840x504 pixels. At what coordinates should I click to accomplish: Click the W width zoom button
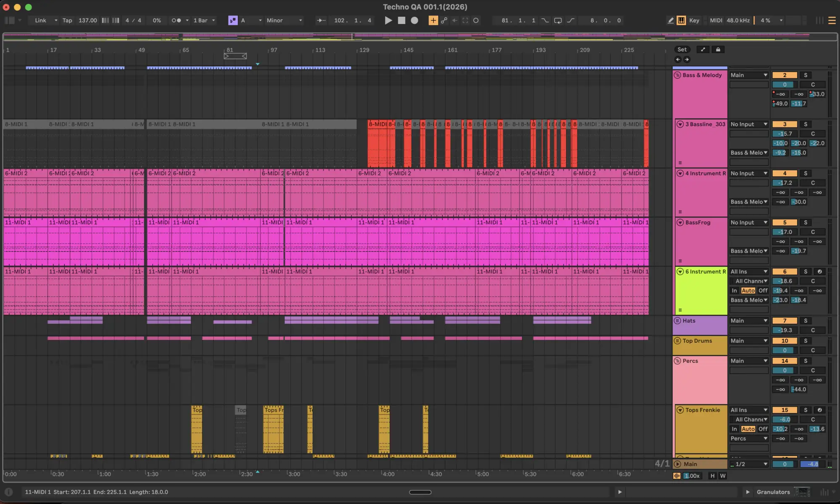point(722,476)
